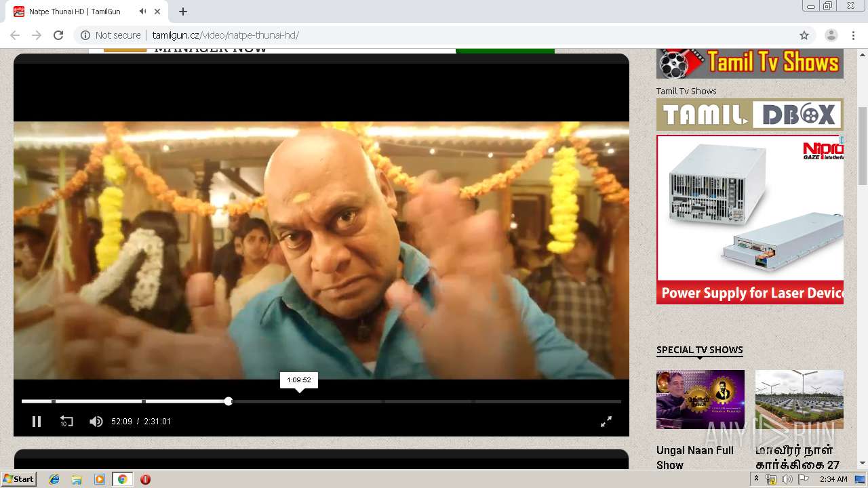868x488 pixels.
Task: Enter fullscreen video mode
Action: pos(606,422)
